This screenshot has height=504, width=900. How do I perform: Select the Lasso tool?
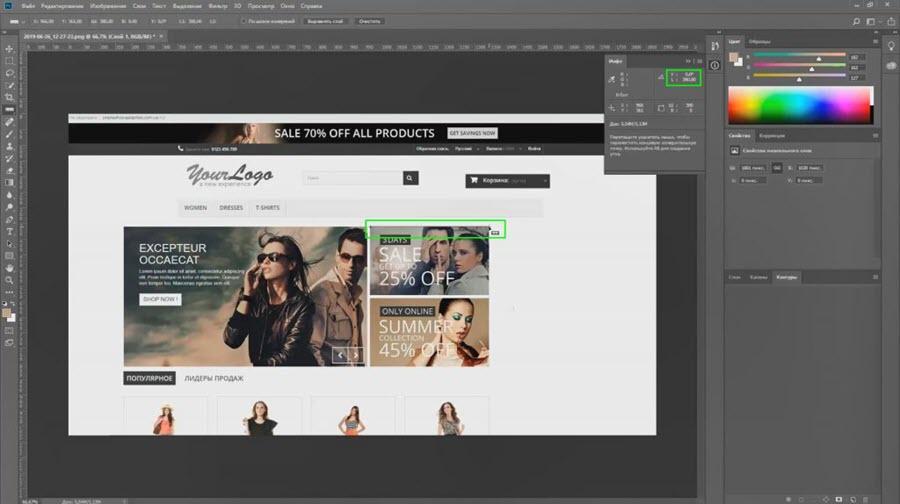(x=9, y=73)
